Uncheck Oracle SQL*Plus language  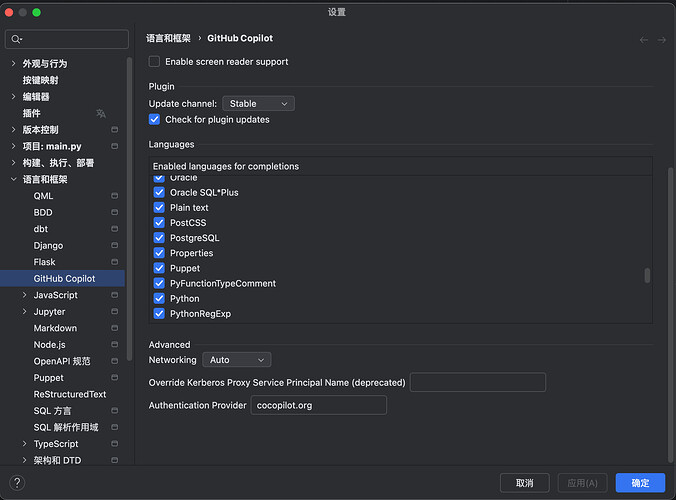pos(159,192)
